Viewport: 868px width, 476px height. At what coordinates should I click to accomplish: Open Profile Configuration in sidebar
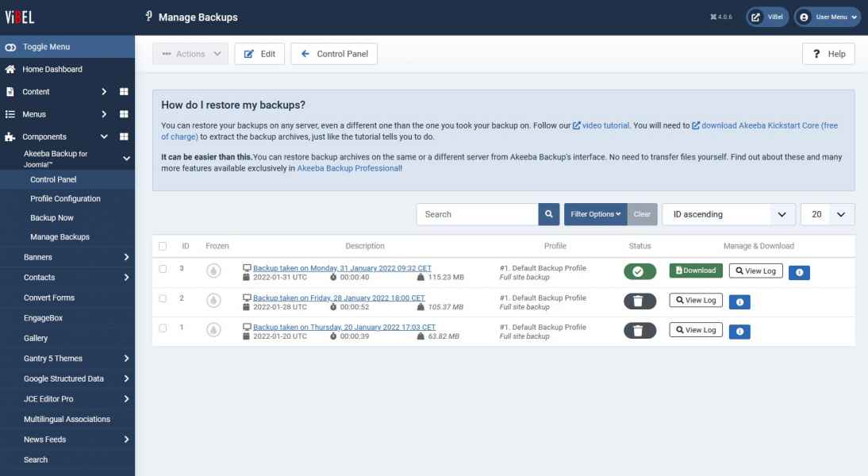click(65, 198)
